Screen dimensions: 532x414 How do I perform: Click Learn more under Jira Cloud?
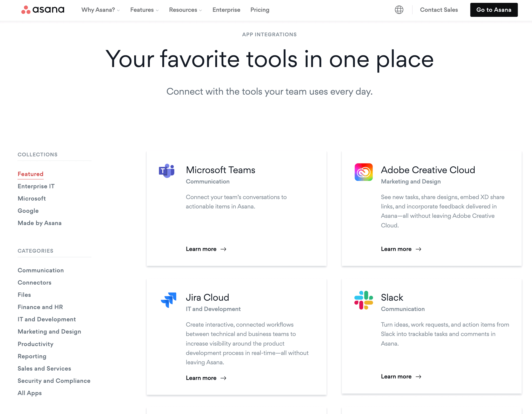201,378
